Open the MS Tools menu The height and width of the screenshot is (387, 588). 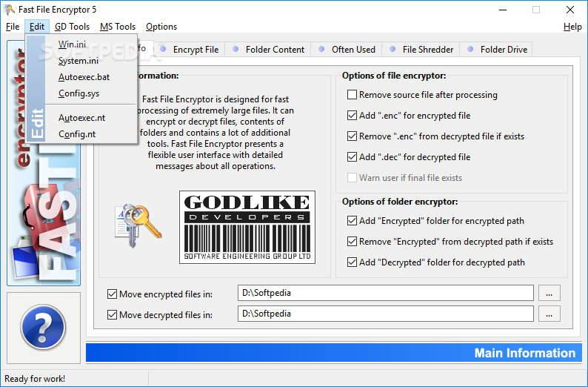(x=118, y=27)
